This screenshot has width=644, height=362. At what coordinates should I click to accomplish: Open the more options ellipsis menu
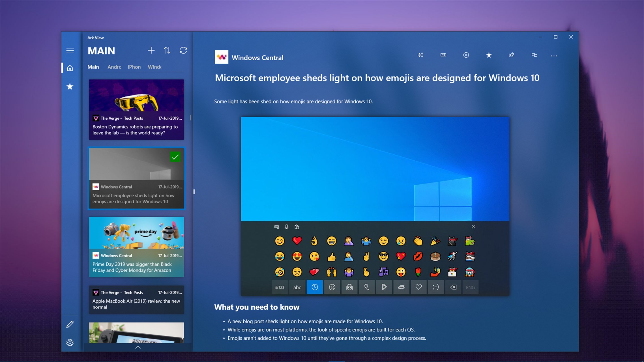coord(554,56)
